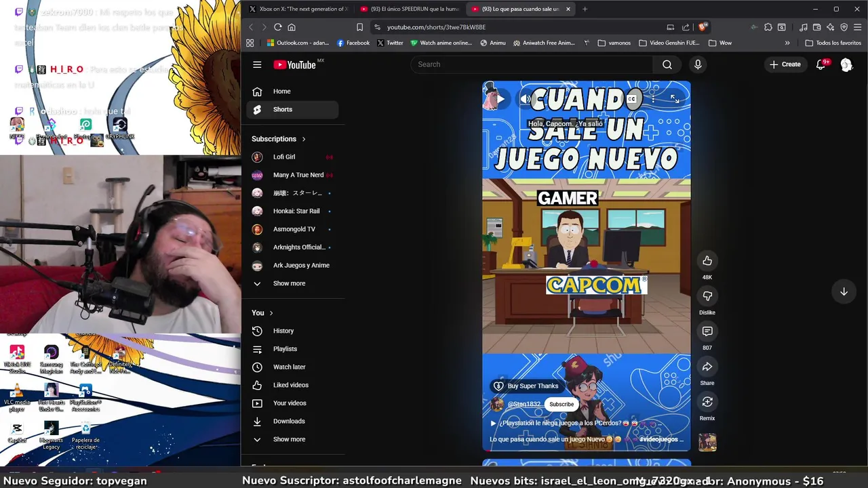Expand the Subscriptions section chevron
The width and height of the screenshot is (868, 488).
(304, 139)
